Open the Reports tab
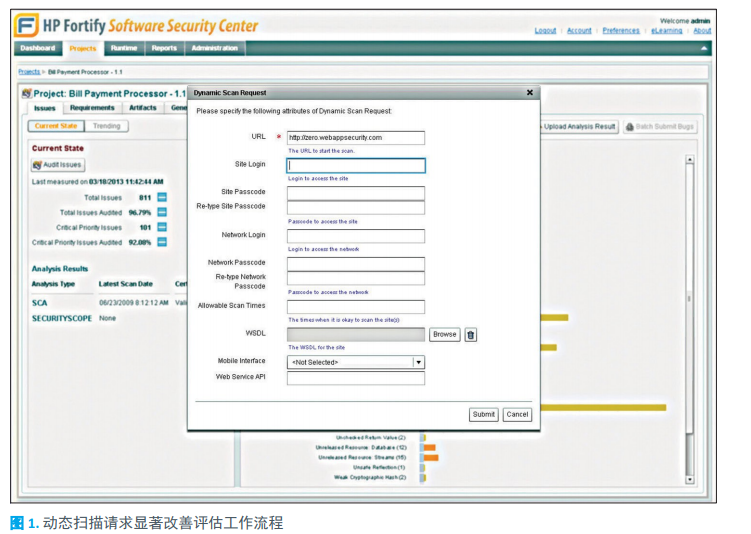 coord(164,48)
